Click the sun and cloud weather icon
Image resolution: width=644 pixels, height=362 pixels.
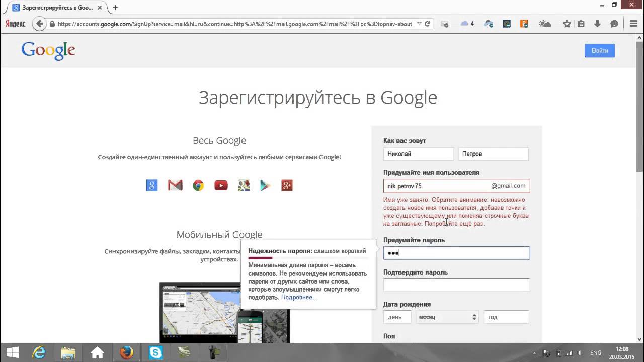pyautogui.click(x=545, y=24)
